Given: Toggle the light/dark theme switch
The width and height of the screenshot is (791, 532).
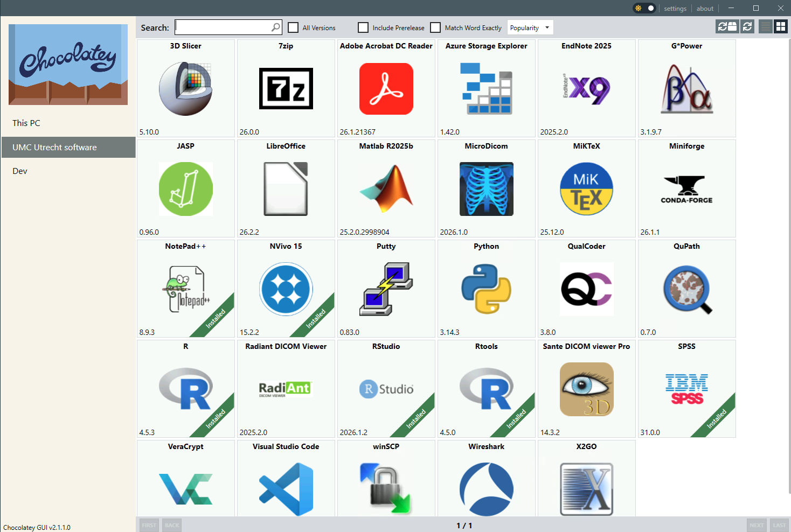Looking at the screenshot, I should pyautogui.click(x=644, y=8).
